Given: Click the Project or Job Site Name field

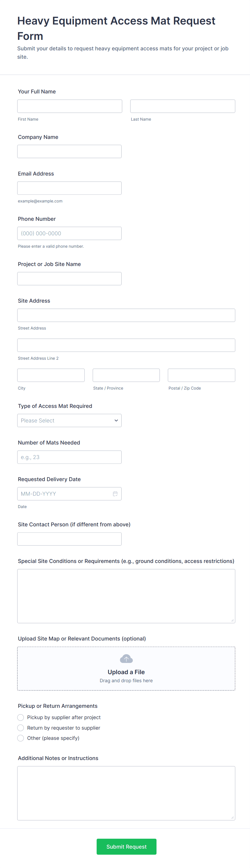Looking at the screenshot, I should tap(69, 279).
